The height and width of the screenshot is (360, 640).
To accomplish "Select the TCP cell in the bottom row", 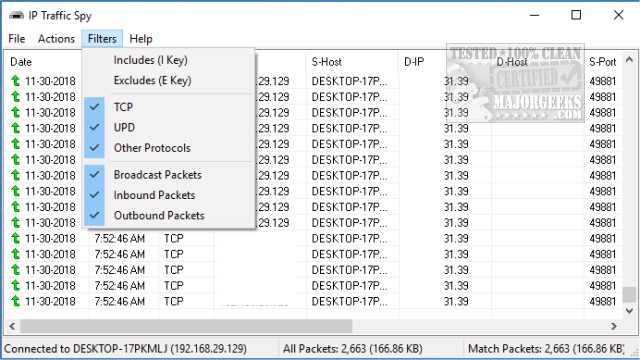I will point(174,302).
